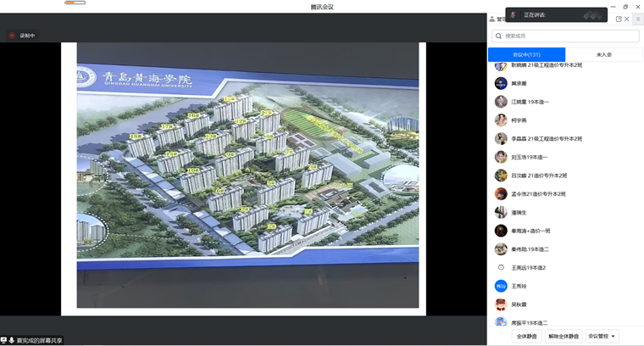Click the muted microphone icon beside 正在讲话

tap(513, 14)
